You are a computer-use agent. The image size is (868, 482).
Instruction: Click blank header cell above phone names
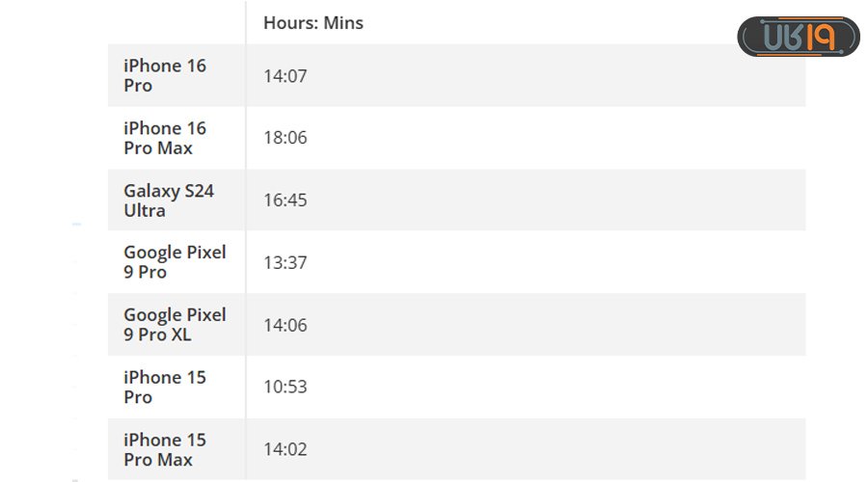176,23
